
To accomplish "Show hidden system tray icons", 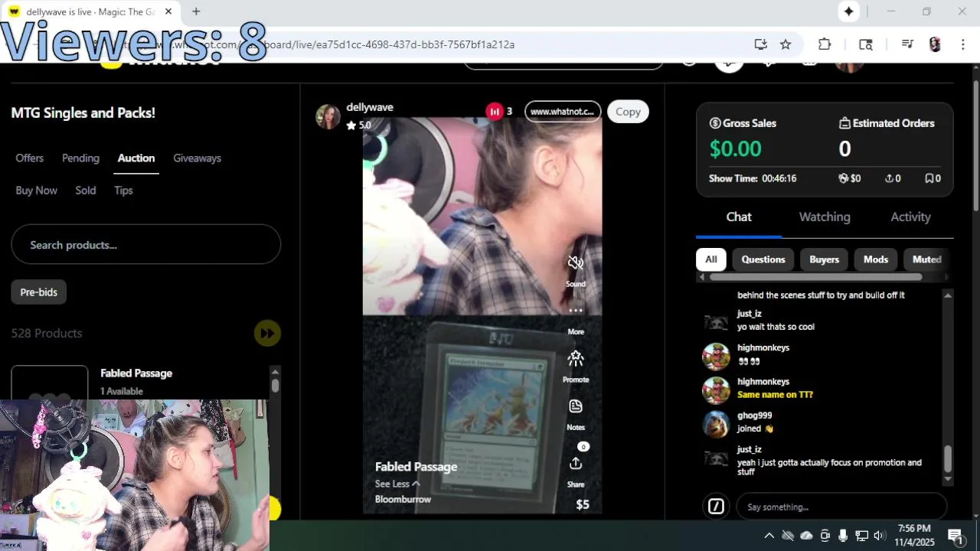I will [x=769, y=536].
